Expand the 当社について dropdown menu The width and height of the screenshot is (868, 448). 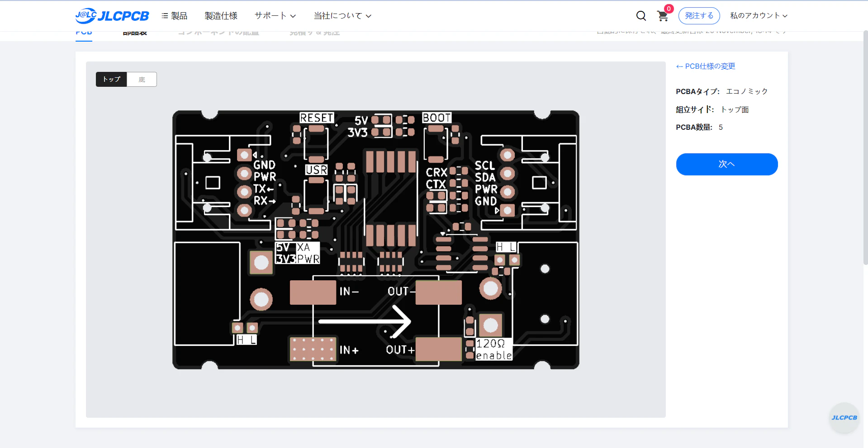point(343,16)
